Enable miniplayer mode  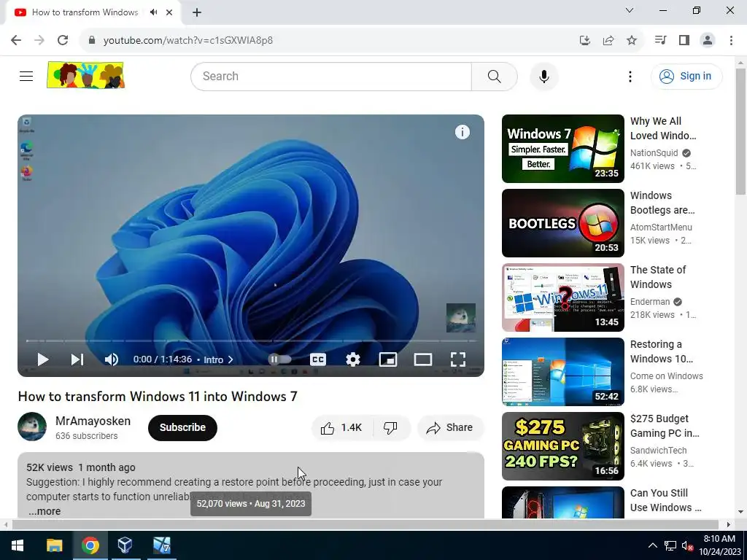tap(388, 359)
